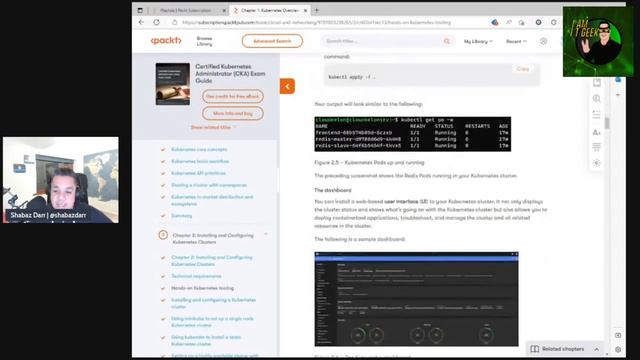Open a new browser tab with plus

pos(317,10)
